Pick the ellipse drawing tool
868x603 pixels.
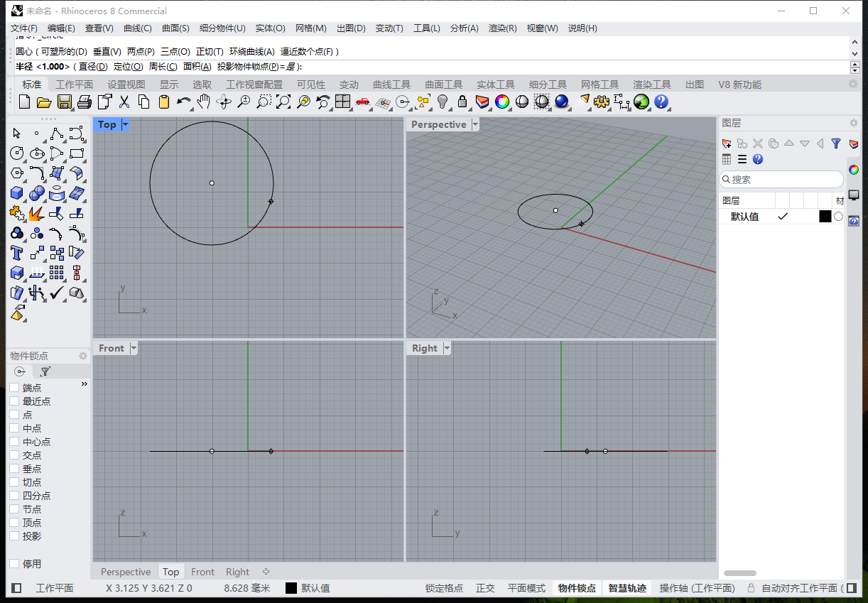[x=37, y=153]
